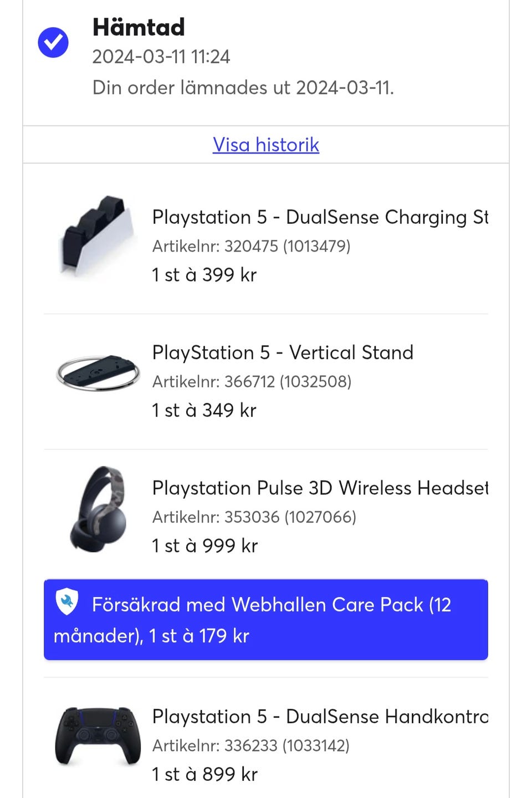Click the pickup timestamp 2024-03-11 11:24

(x=161, y=57)
